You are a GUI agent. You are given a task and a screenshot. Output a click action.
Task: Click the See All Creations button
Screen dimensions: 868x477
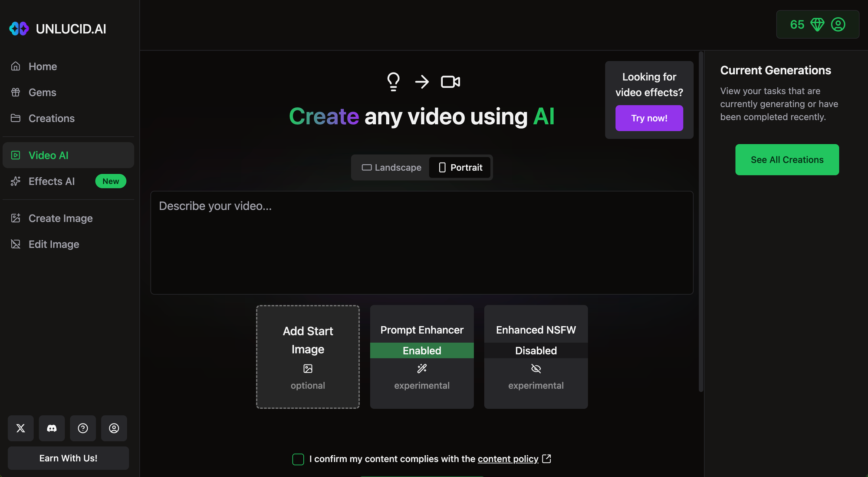(x=786, y=160)
